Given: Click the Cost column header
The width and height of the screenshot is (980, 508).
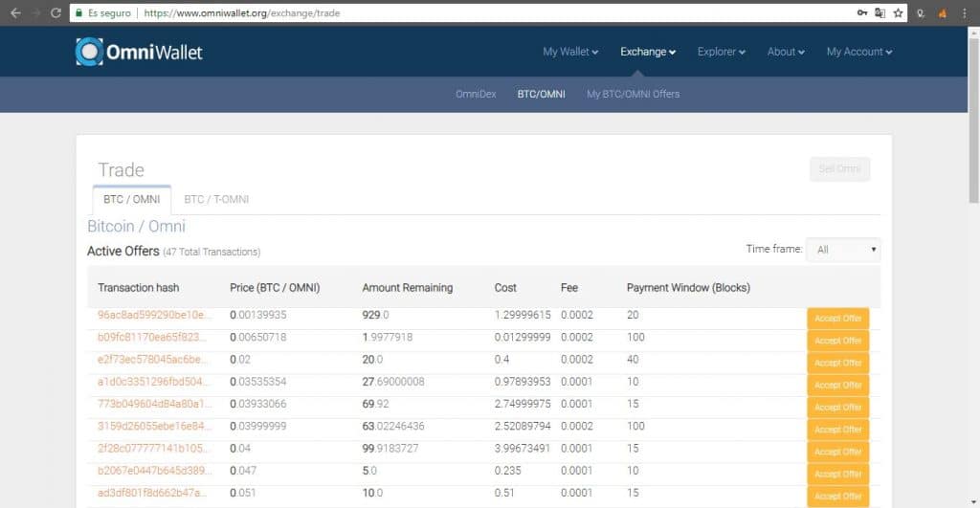Looking at the screenshot, I should click(x=505, y=287).
